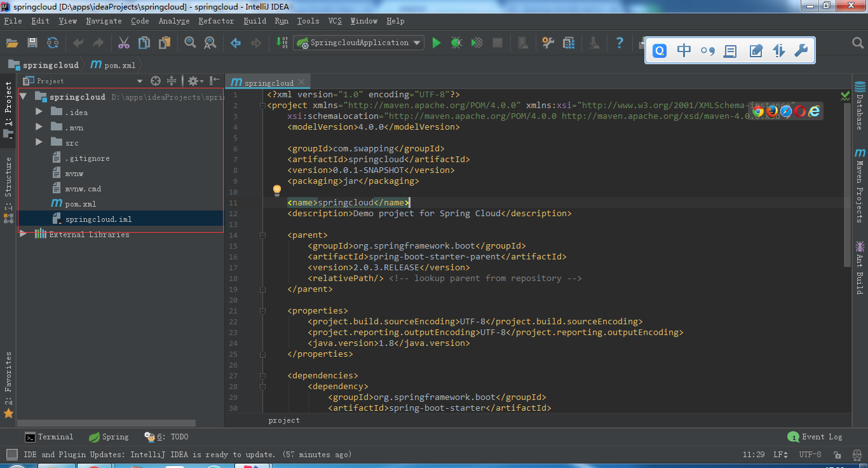Hide the Project tool window
The image size is (868, 468).
click(215, 81)
